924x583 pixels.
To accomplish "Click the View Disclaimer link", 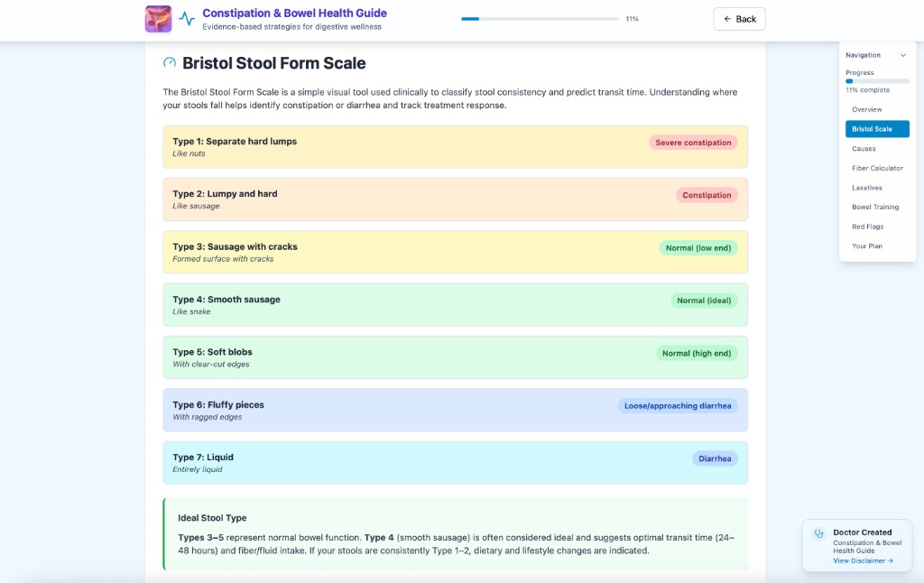I will pyautogui.click(x=858, y=560).
